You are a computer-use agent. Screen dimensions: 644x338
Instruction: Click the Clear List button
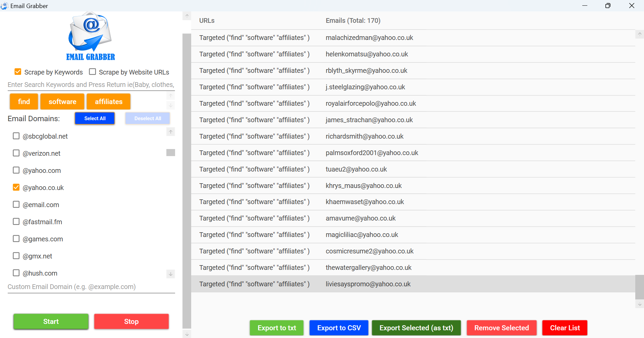click(x=565, y=328)
